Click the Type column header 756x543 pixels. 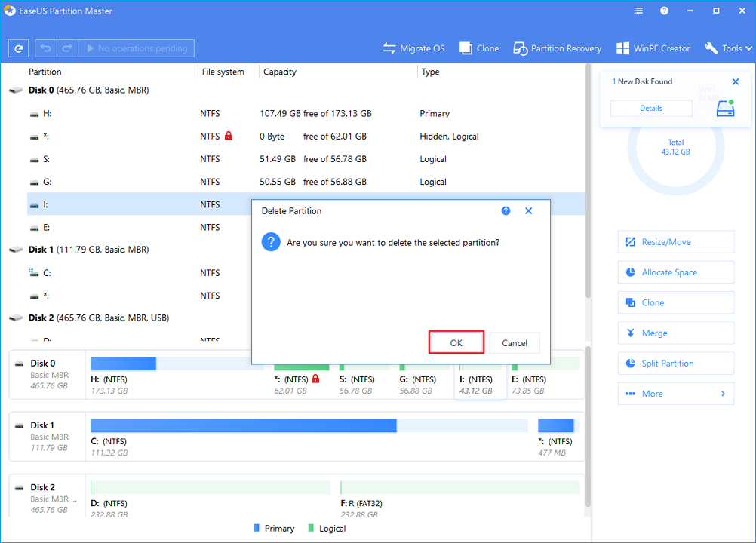(x=430, y=72)
